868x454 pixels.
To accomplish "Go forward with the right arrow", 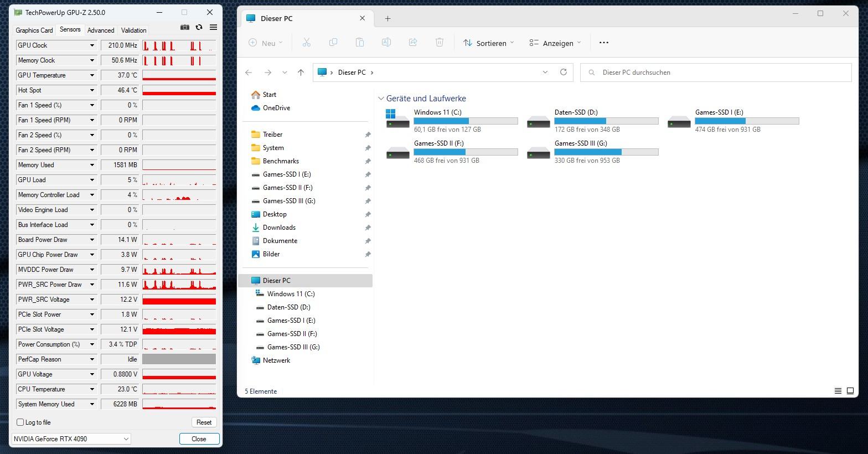I will coord(268,73).
